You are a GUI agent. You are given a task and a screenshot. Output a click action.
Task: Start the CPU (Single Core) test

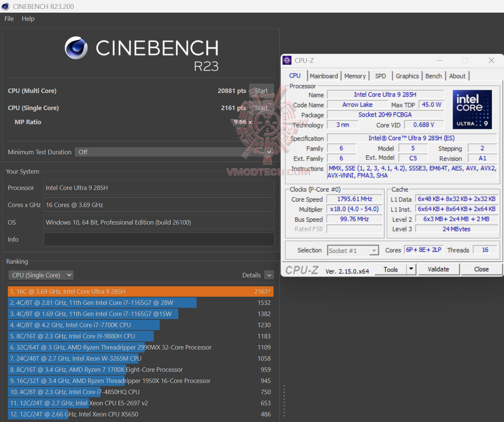pyautogui.click(x=261, y=108)
